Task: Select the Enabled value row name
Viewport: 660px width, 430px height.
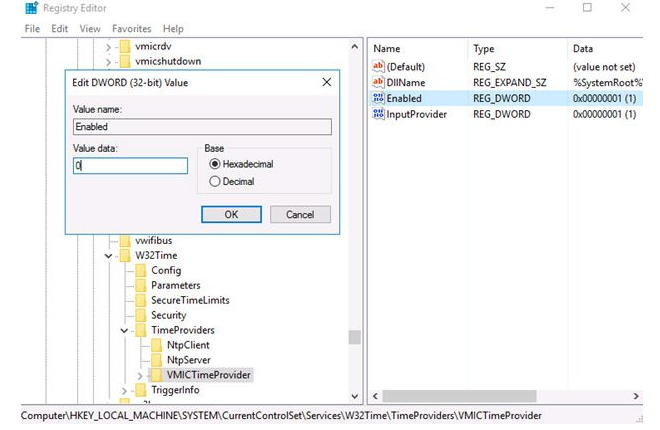Action: pos(404,98)
